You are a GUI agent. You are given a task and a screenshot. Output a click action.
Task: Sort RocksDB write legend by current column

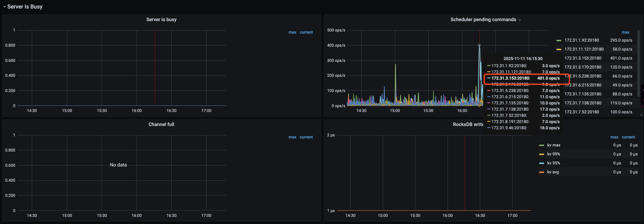point(628,137)
